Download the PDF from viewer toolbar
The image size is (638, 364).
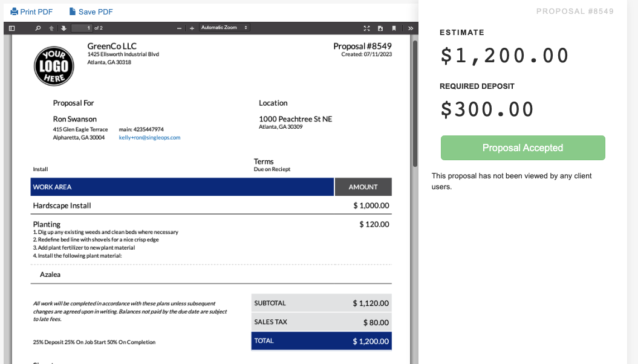pyautogui.click(x=380, y=28)
